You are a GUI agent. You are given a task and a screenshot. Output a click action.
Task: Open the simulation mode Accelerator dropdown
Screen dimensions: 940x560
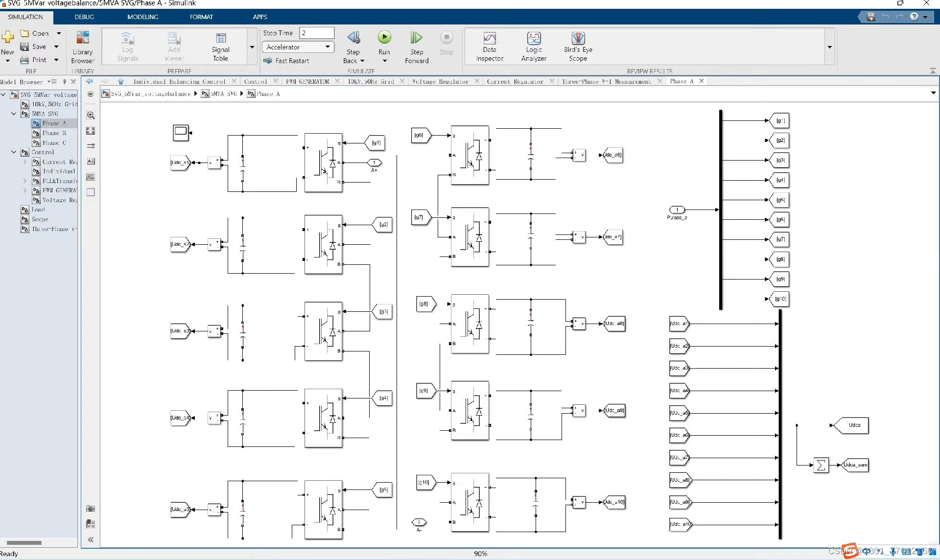click(298, 47)
